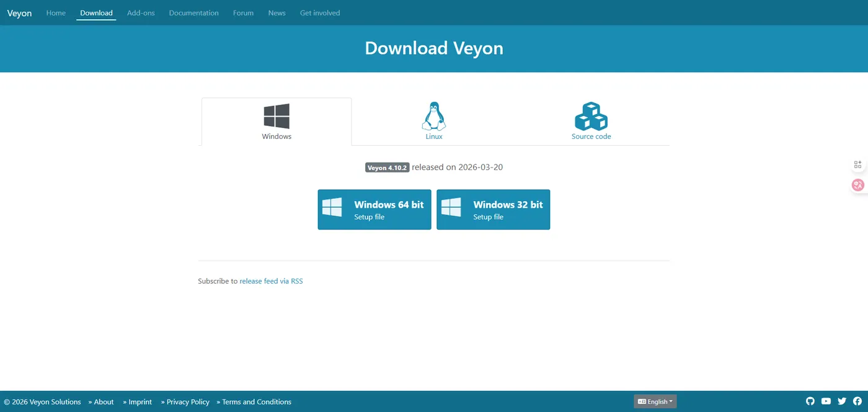The image size is (868, 412).
Task: Open the Twitter icon link
Action: 842,401
